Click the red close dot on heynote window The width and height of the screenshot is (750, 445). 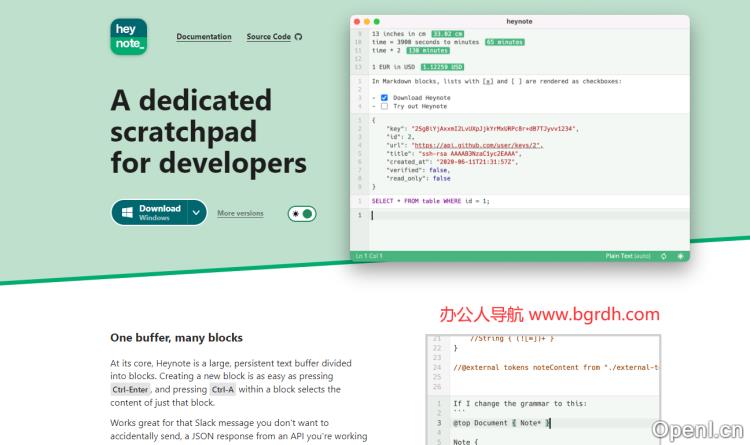point(357,21)
